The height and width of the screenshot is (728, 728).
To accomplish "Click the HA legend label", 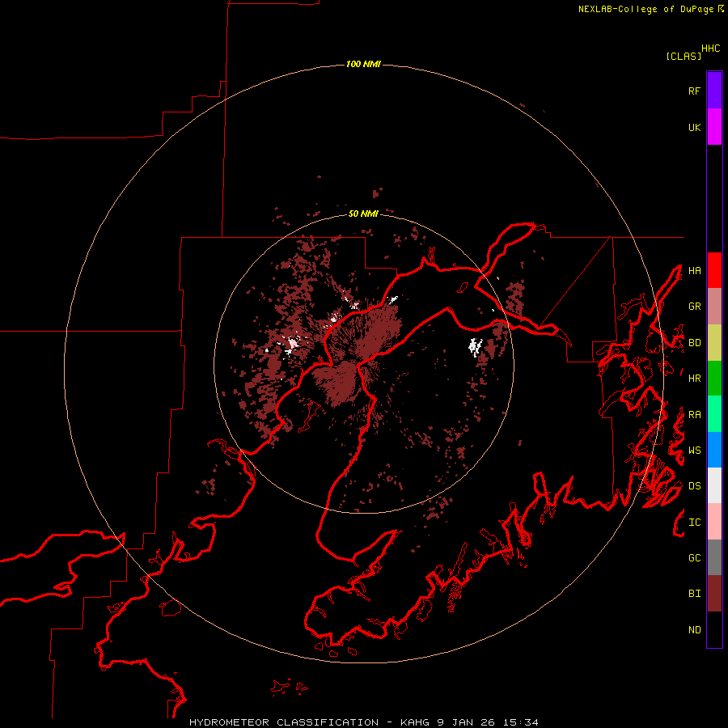I will (x=695, y=271).
